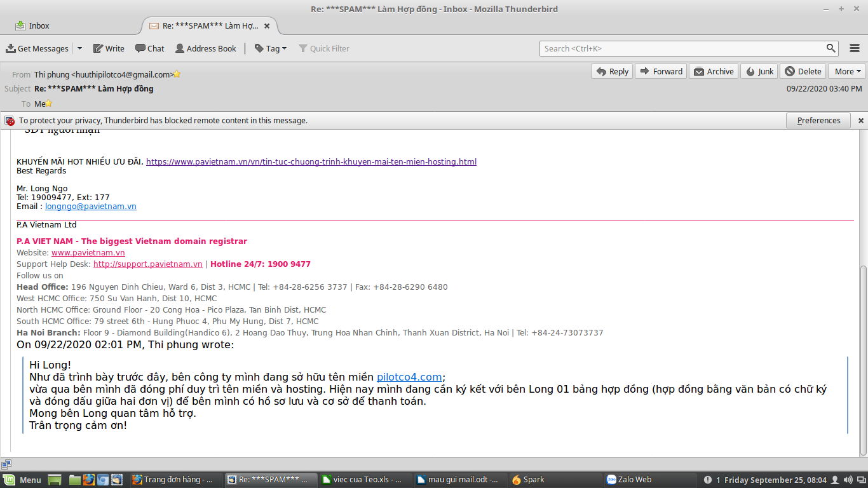Open the Address Book
Image resolution: width=868 pixels, height=488 pixels.
206,48
